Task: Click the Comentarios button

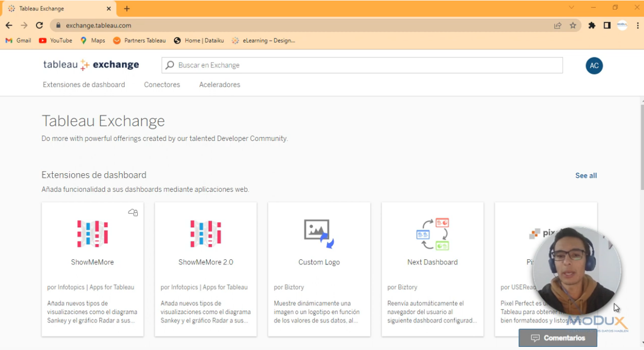Action: (558, 337)
